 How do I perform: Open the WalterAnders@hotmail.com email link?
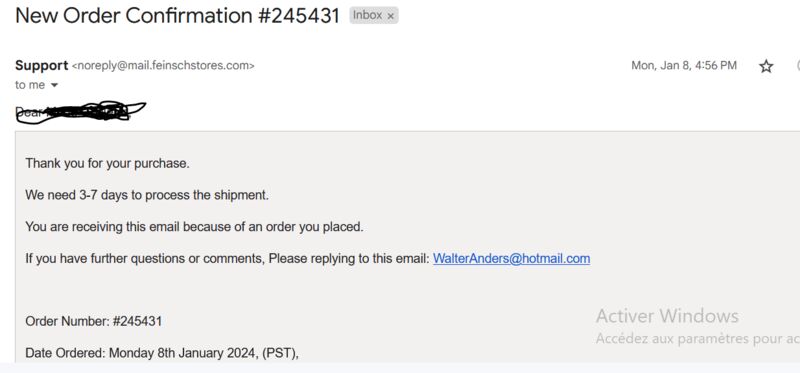[511, 259]
